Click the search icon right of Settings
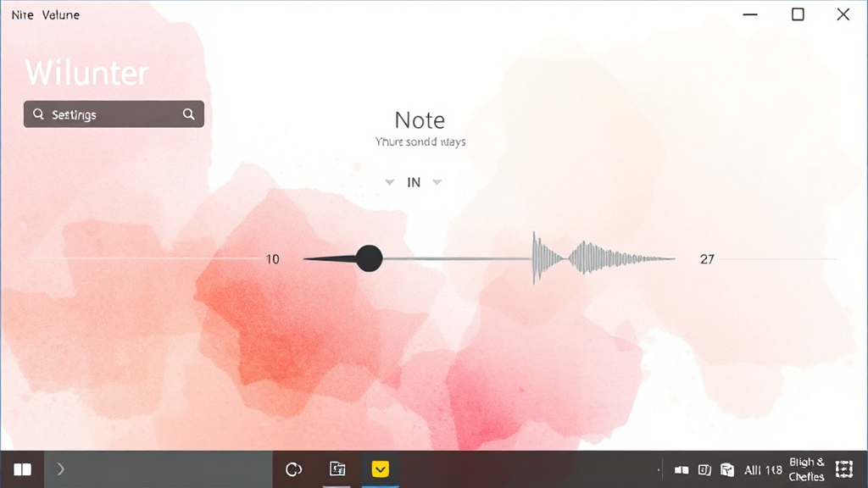The image size is (868, 488). [189, 114]
